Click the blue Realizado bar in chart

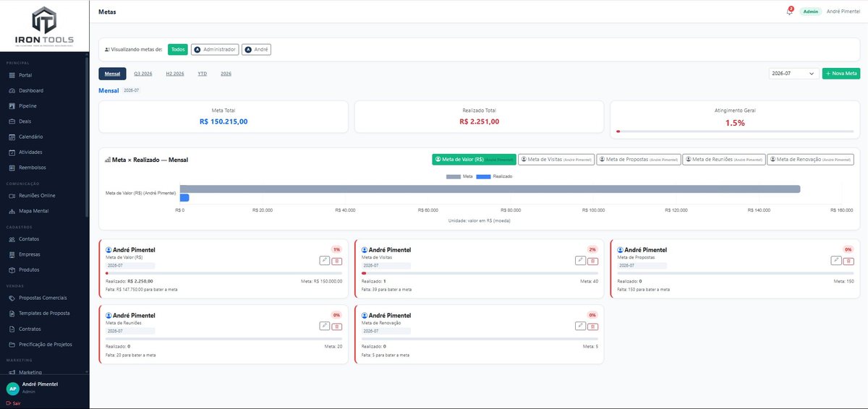184,197
